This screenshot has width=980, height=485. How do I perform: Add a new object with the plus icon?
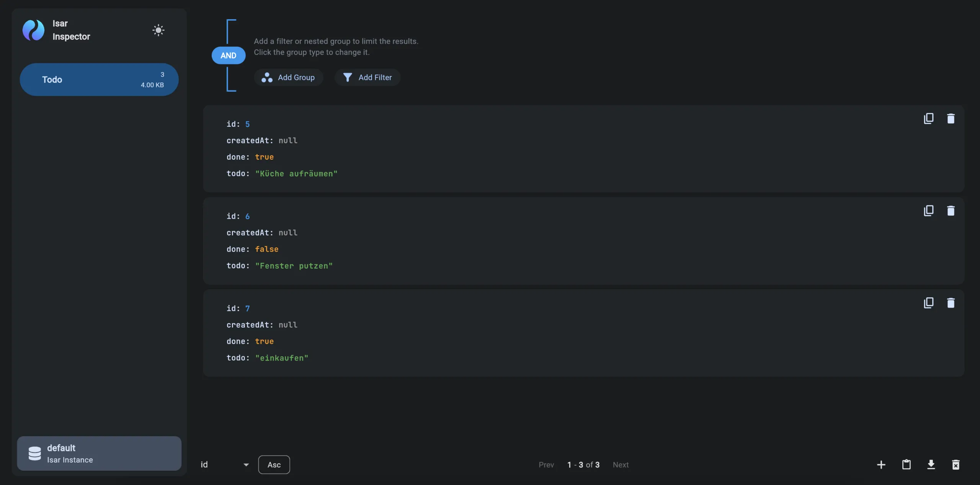(881, 464)
